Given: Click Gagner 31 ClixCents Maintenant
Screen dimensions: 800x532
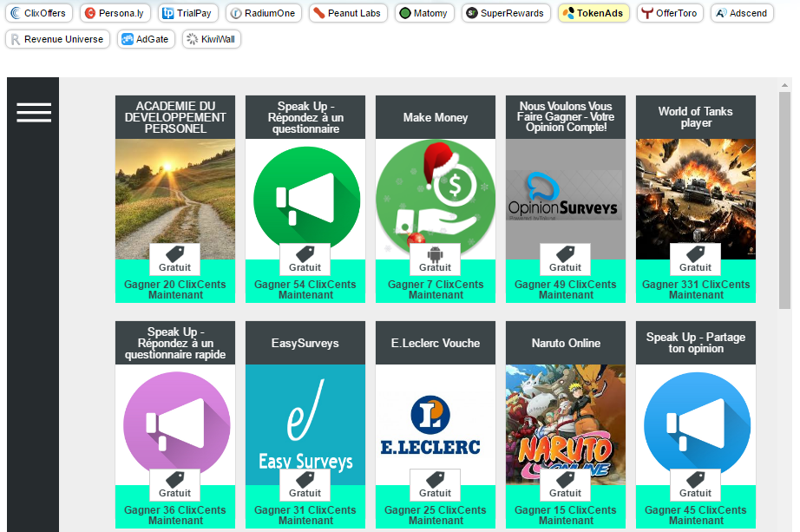Looking at the screenshot, I should (x=305, y=516).
